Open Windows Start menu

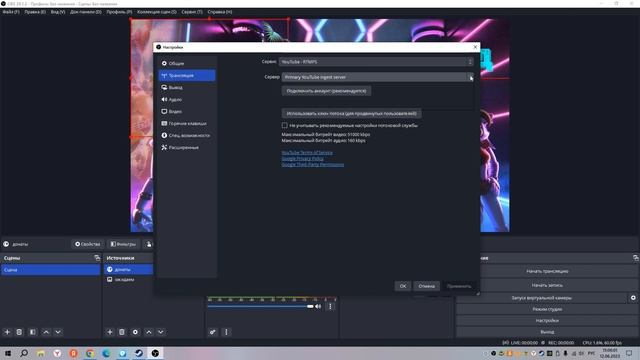click(8, 353)
